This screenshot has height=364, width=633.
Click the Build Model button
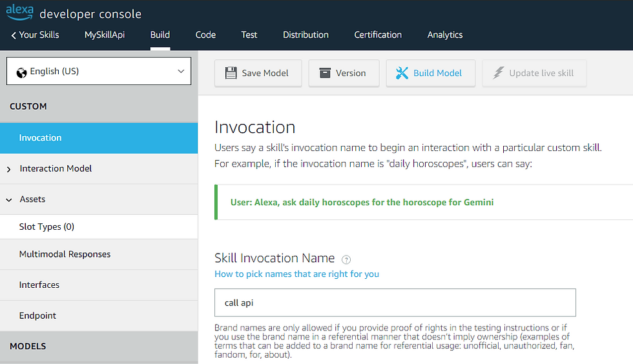click(430, 73)
